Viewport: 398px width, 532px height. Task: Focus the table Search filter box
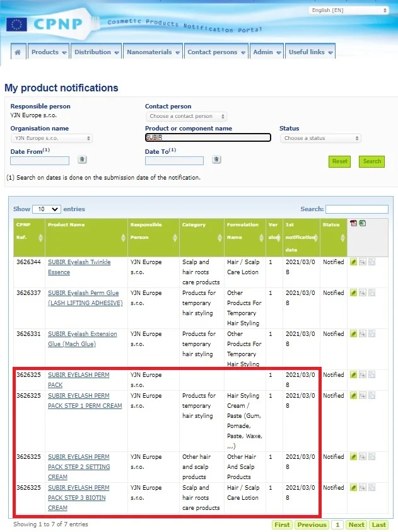[x=357, y=209]
